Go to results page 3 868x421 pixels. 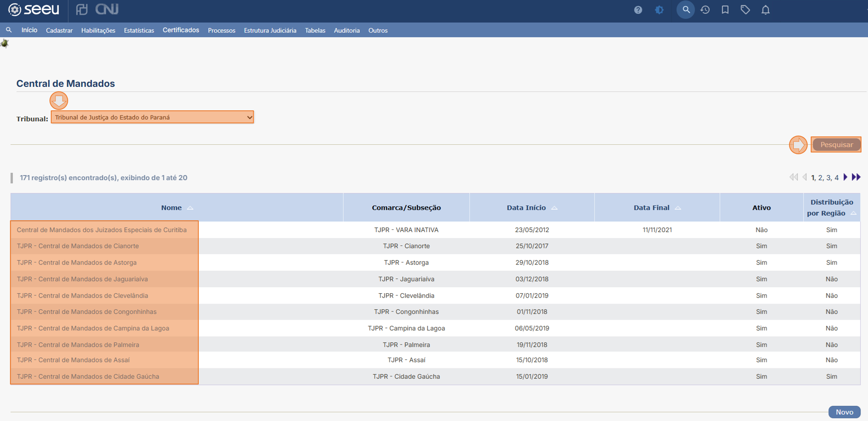[829, 178]
